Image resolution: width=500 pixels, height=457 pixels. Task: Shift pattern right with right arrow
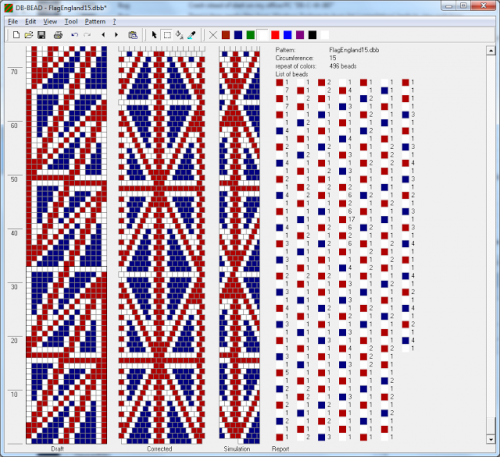tap(116, 35)
